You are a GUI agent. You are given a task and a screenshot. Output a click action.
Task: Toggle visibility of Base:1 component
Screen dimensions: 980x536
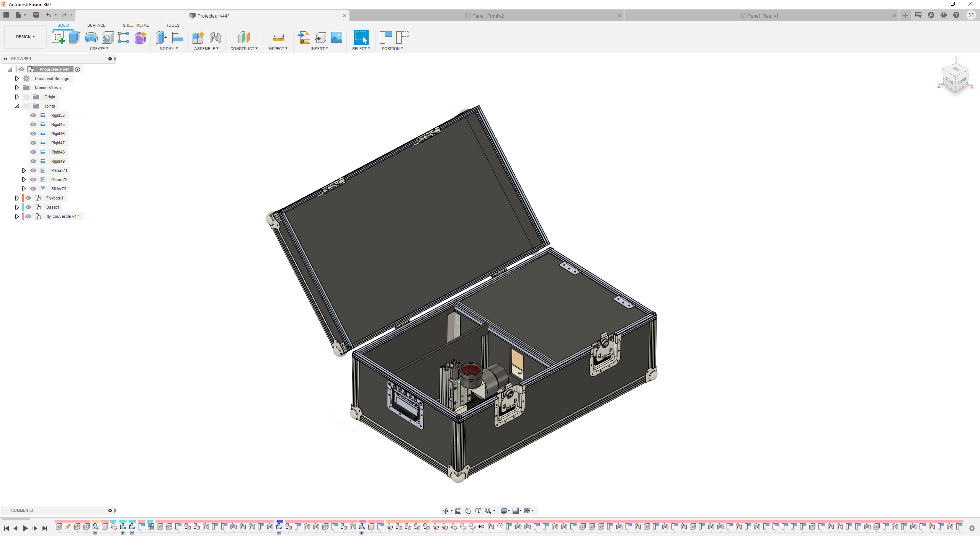[x=28, y=207]
